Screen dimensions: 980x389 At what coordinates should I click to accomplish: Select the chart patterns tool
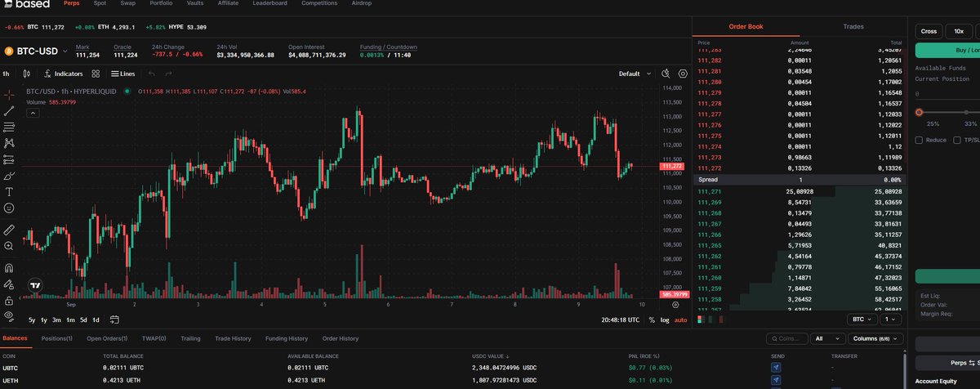(x=9, y=143)
